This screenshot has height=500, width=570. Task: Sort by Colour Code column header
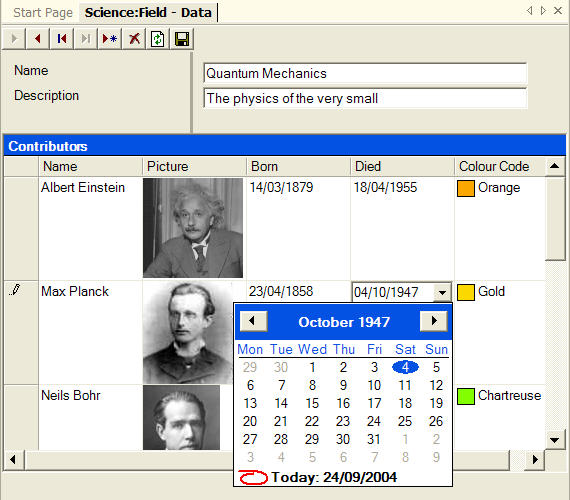pyautogui.click(x=500, y=167)
